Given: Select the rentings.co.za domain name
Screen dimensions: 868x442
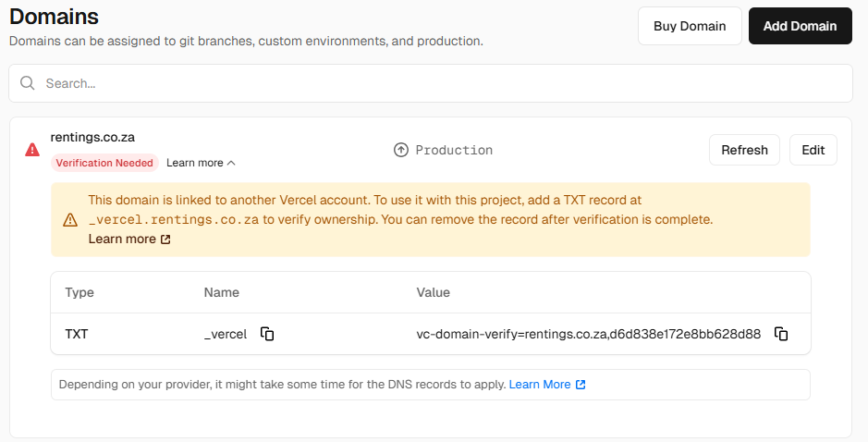Looking at the screenshot, I should (92, 137).
